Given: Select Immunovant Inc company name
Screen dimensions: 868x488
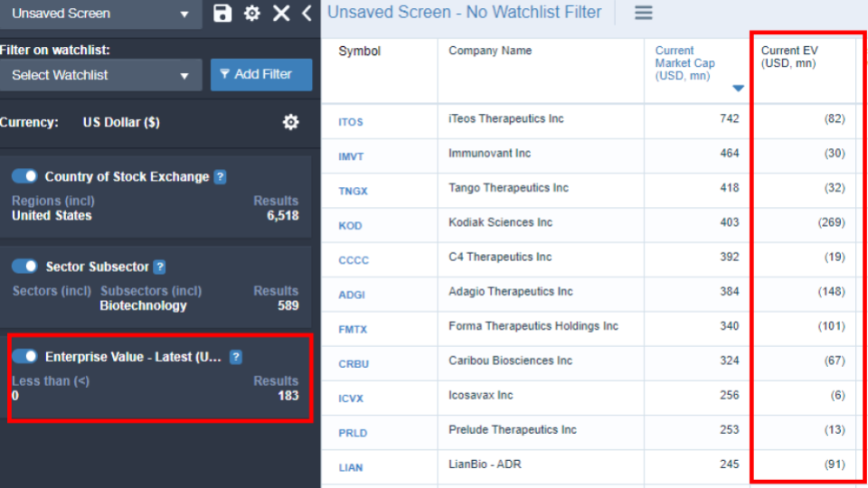Looking at the screenshot, I should click(x=489, y=154).
